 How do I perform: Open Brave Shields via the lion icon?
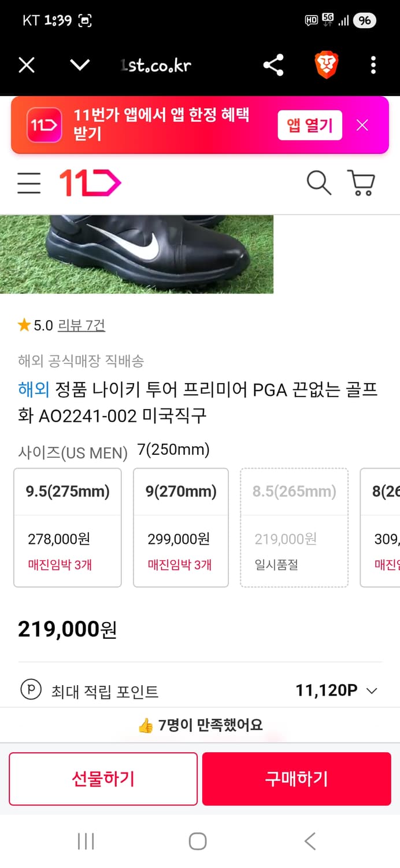coord(327,65)
